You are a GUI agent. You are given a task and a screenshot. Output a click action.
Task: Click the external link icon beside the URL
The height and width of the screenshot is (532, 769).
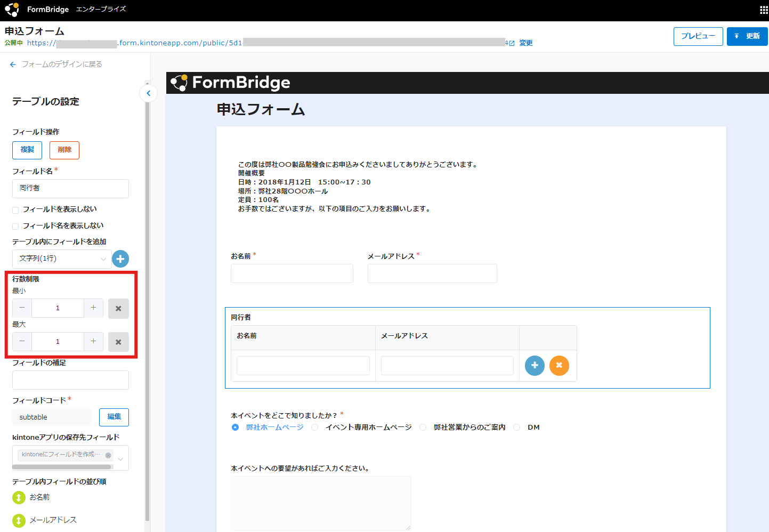(512, 43)
